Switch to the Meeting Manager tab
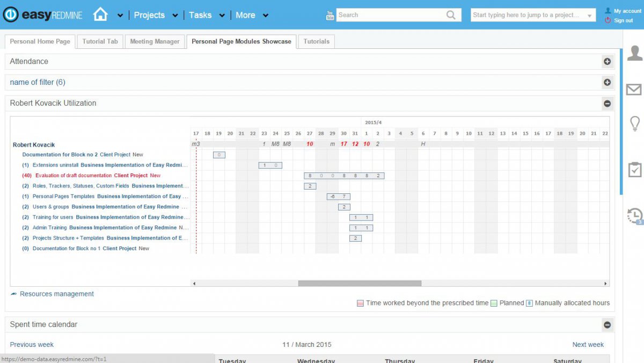644x363 pixels. tap(155, 41)
